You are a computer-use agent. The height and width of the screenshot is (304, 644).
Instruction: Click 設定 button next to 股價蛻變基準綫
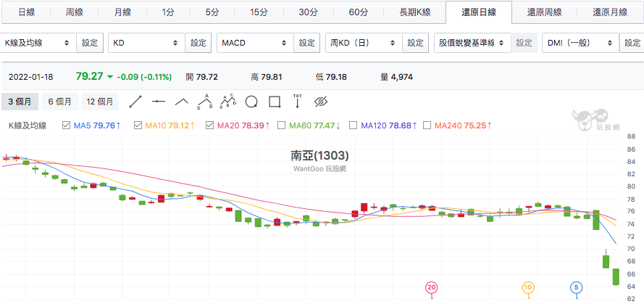tap(524, 43)
